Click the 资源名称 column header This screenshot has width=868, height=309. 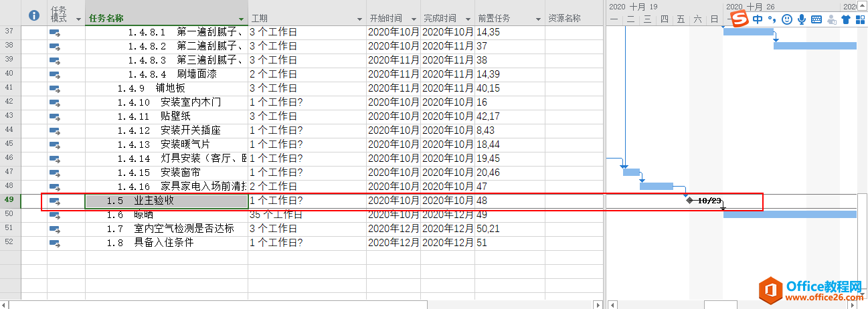click(574, 13)
